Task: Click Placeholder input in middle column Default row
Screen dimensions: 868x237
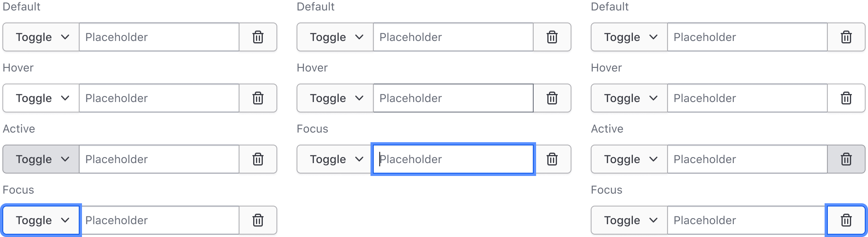Action: pos(453,37)
